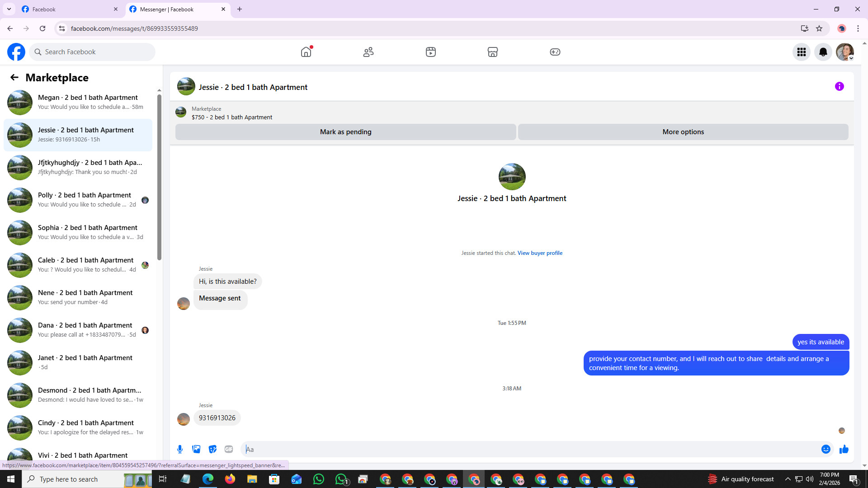This screenshot has width=868, height=488.
Task: Open WhatsApp from the Windows taskbar
Action: [319, 479]
